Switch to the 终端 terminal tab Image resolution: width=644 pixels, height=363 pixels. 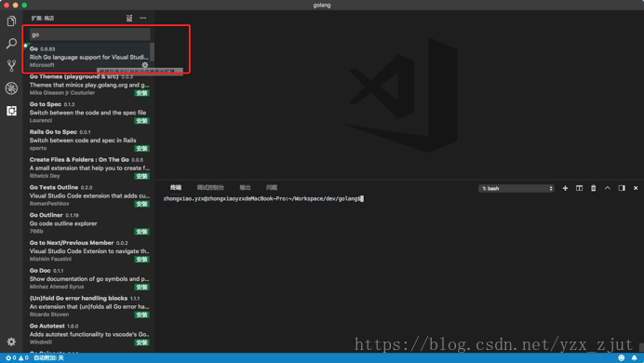176,188
